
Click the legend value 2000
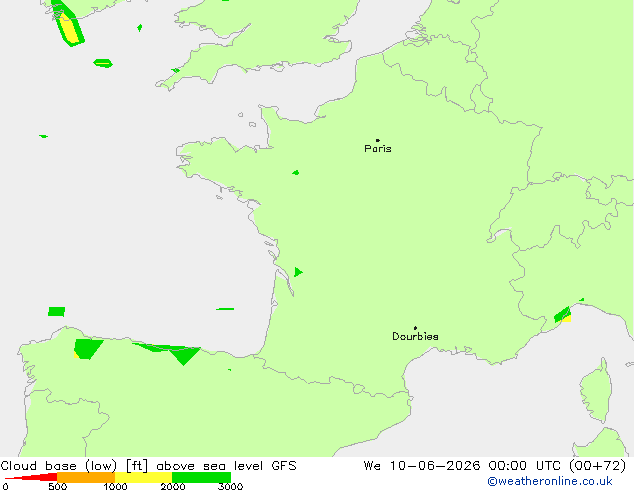pos(173,486)
